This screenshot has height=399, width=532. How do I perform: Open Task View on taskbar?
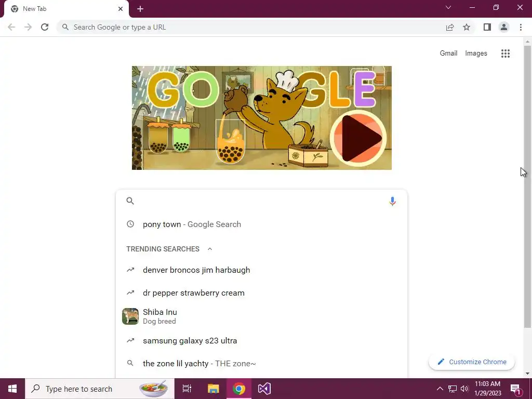point(187,389)
